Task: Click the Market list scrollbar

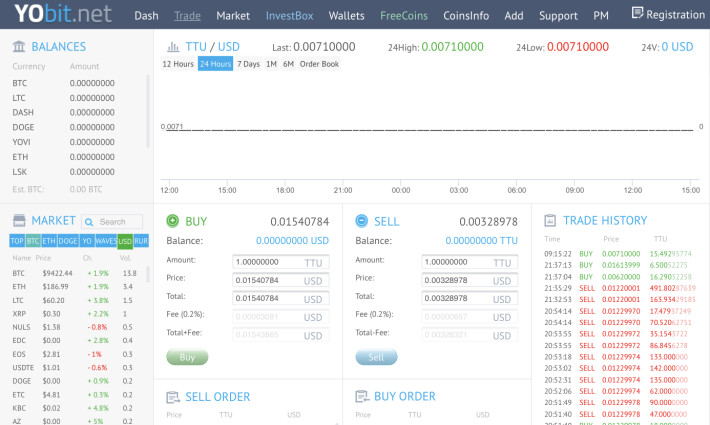Action: (x=148, y=275)
